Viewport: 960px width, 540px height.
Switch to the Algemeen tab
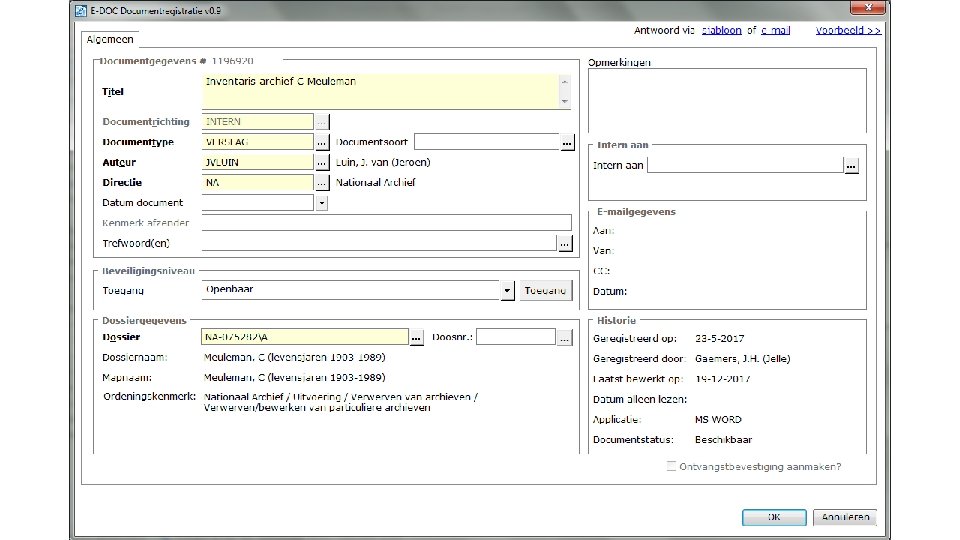(x=110, y=39)
